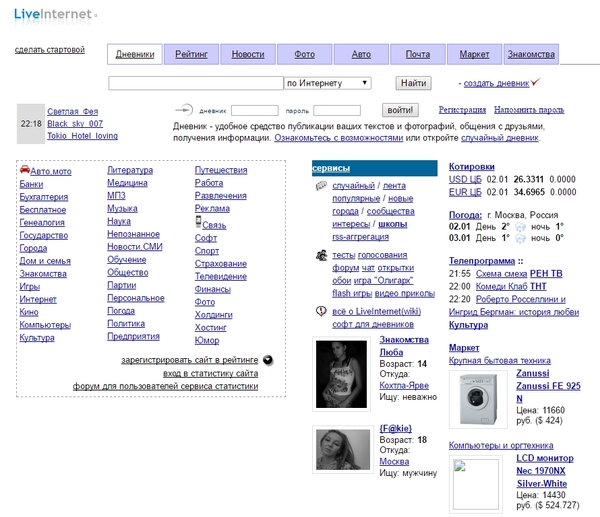Click the red checkmark after создать дневник
The width and height of the screenshot is (600, 517).
coord(536,83)
